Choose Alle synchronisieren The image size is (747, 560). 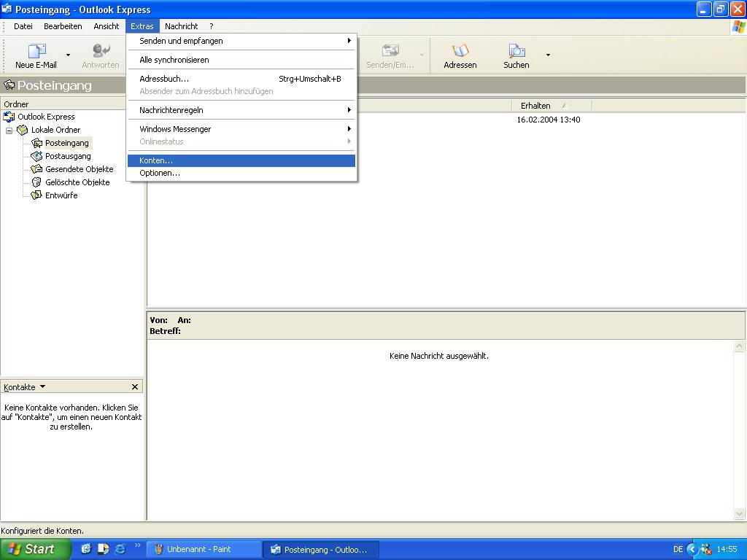(241, 60)
